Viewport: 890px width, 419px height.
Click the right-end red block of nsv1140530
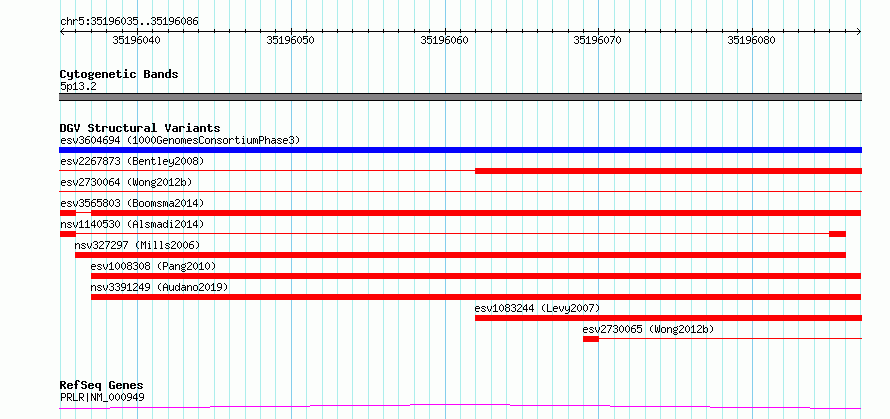(x=837, y=234)
